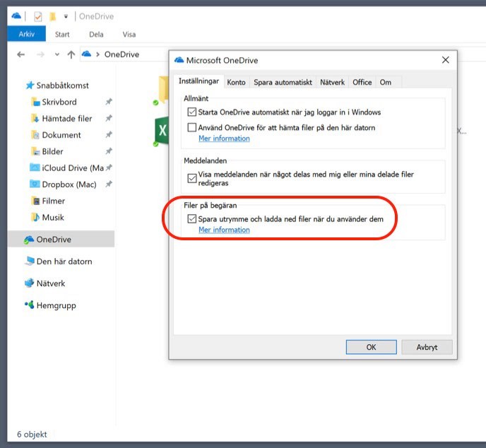Select Snabbåtkomst in the navigation pane
The image size is (486, 448).
tap(62, 86)
